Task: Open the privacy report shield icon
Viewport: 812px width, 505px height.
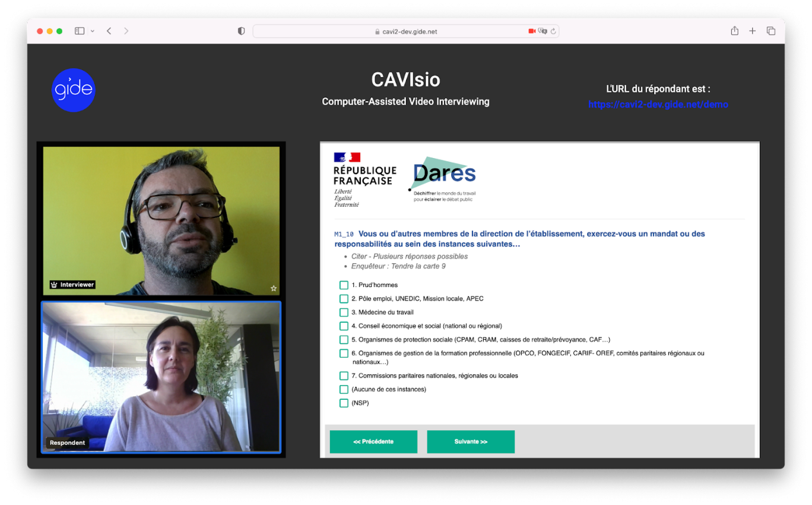Action: pos(241,30)
